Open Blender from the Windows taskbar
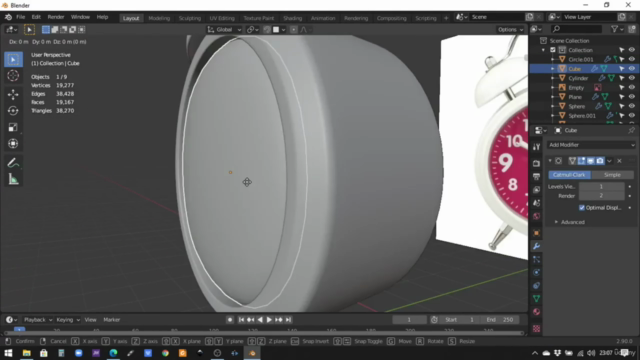Viewport: 640px width, 360px height. 252,353
